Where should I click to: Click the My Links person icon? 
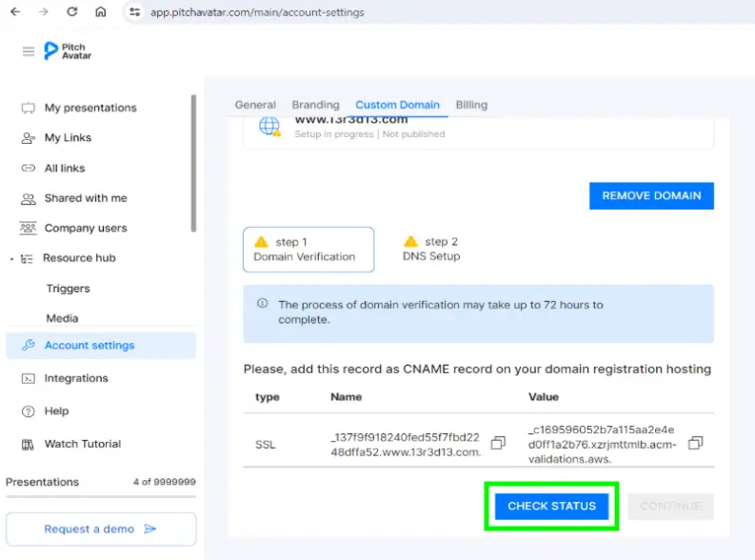pyautogui.click(x=29, y=138)
